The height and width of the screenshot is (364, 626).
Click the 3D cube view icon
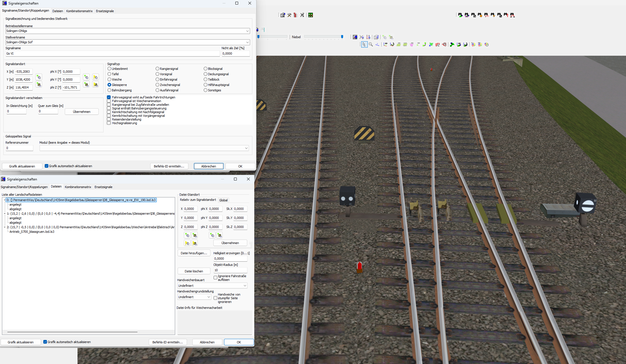click(x=355, y=37)
